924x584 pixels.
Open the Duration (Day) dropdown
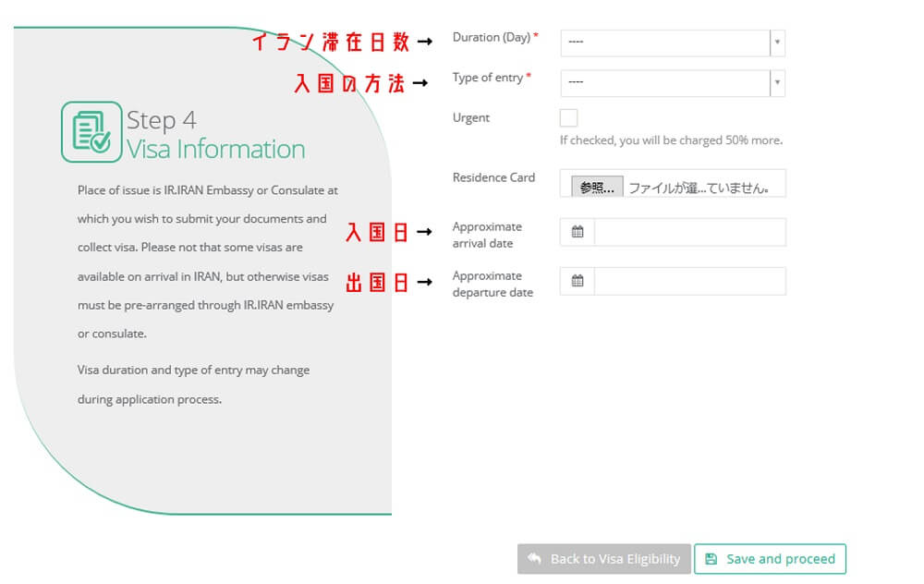coord(673,43)
